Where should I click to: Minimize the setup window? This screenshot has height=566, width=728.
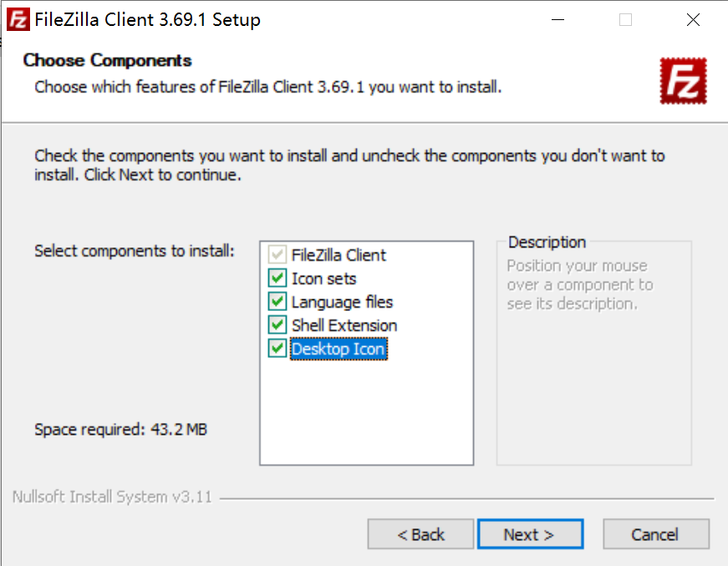click(557, 20)
